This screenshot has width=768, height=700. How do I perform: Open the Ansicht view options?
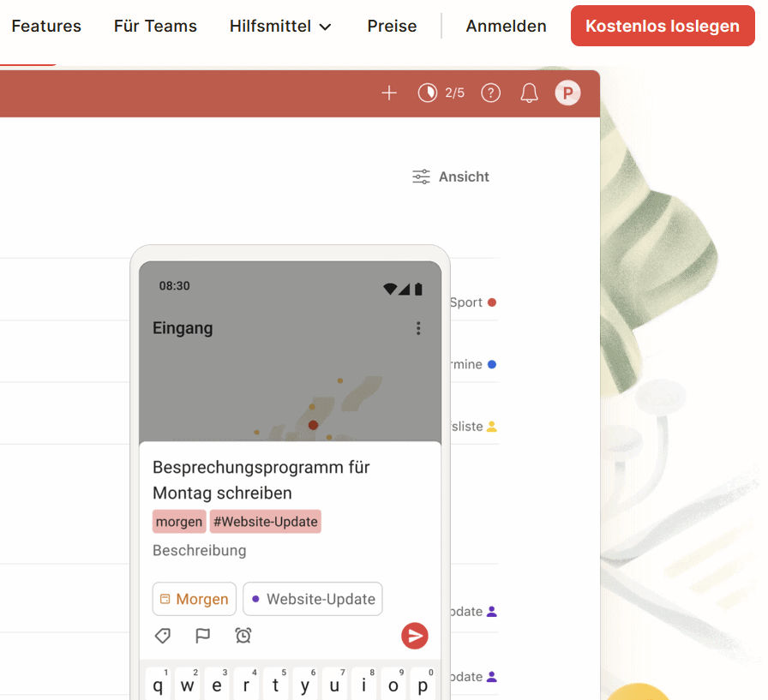(x=451, y=176)
